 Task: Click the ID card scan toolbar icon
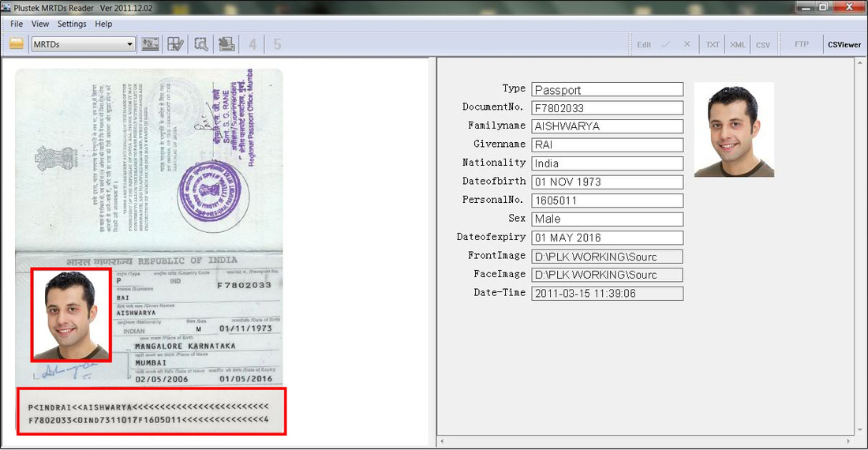[x=150, y=44]
